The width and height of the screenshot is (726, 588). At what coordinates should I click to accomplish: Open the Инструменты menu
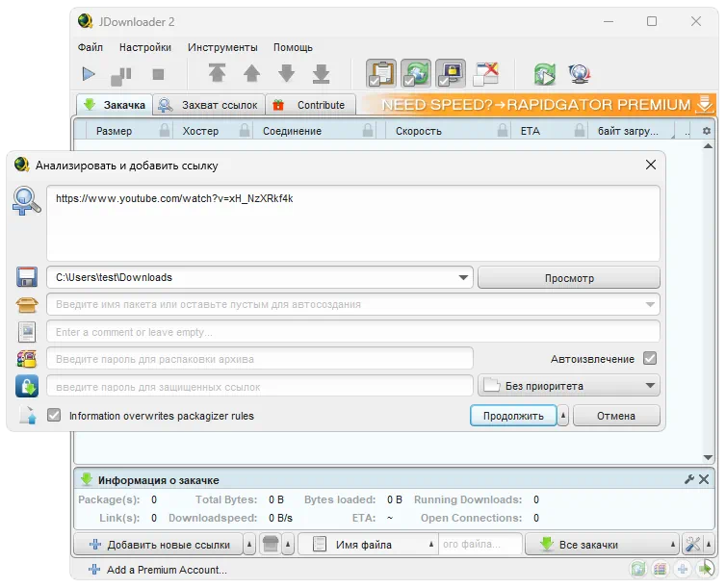click(x=222, y=47)
